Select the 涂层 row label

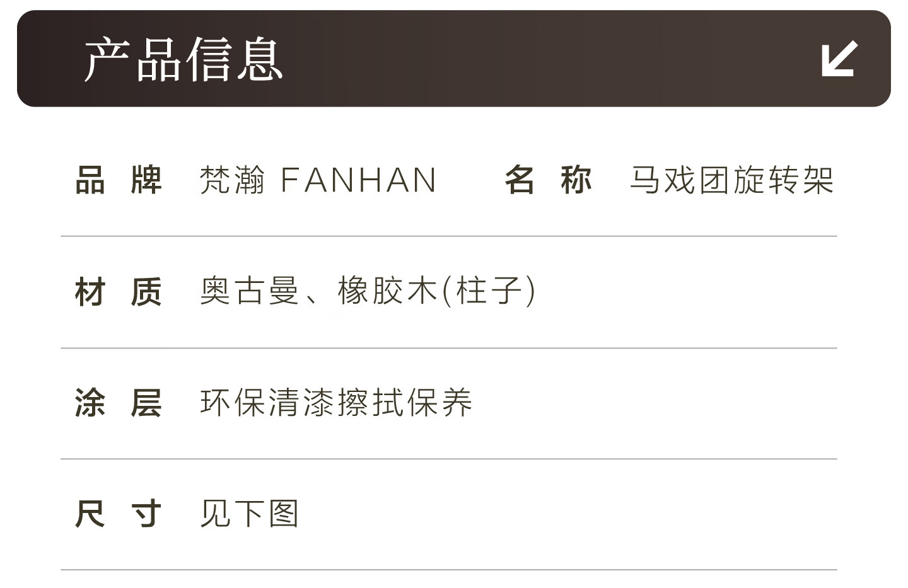tap(119, 403)
